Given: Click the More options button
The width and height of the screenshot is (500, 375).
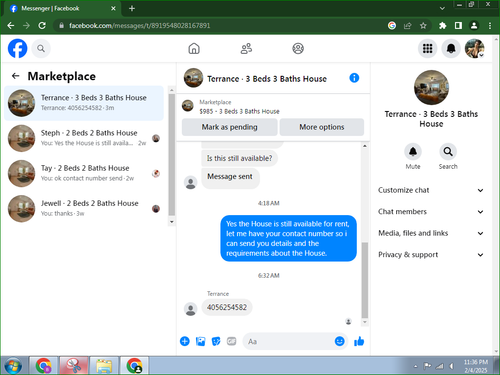Looking at the screenshot, I should click(x=322, y=127).
